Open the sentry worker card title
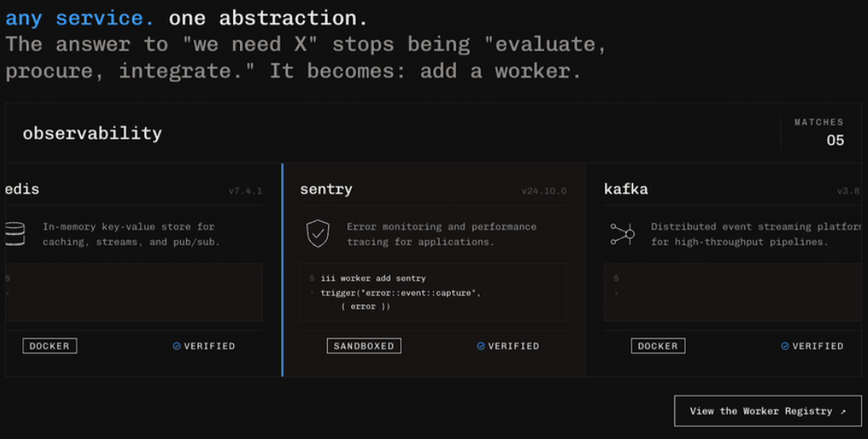 326,189
